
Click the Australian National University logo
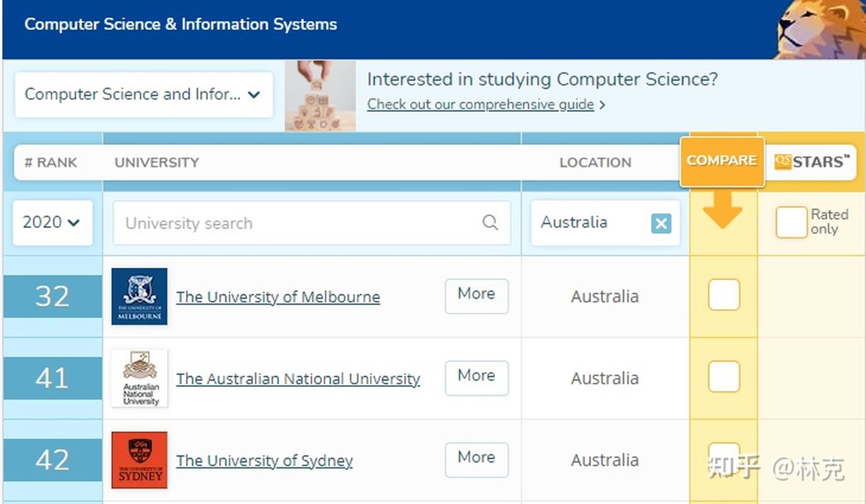[x=140, y=378]
